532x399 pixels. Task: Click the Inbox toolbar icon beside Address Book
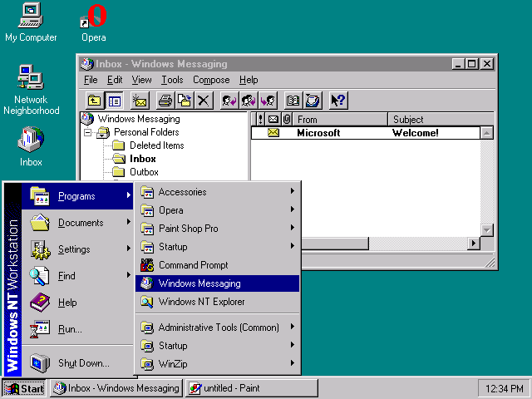click(x=313, y=101)
